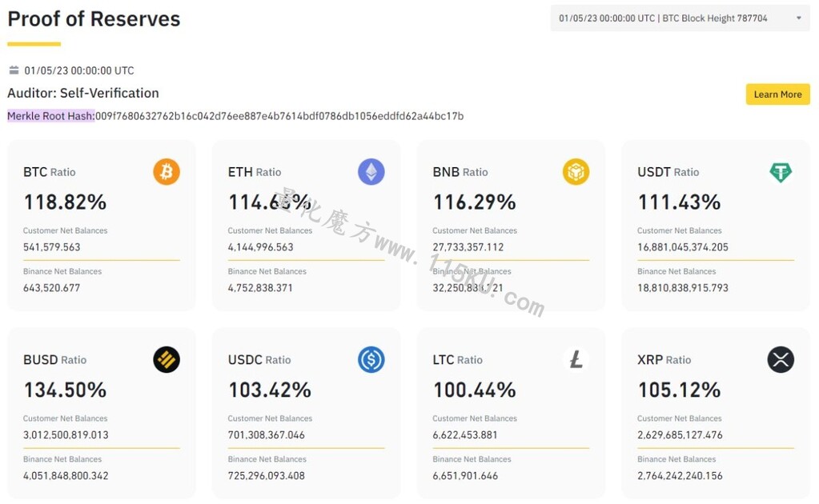This screenshot has height=504, width=819.
Task: Click LTC customer net balance 6,622,453.881
Action: point(465,435)
